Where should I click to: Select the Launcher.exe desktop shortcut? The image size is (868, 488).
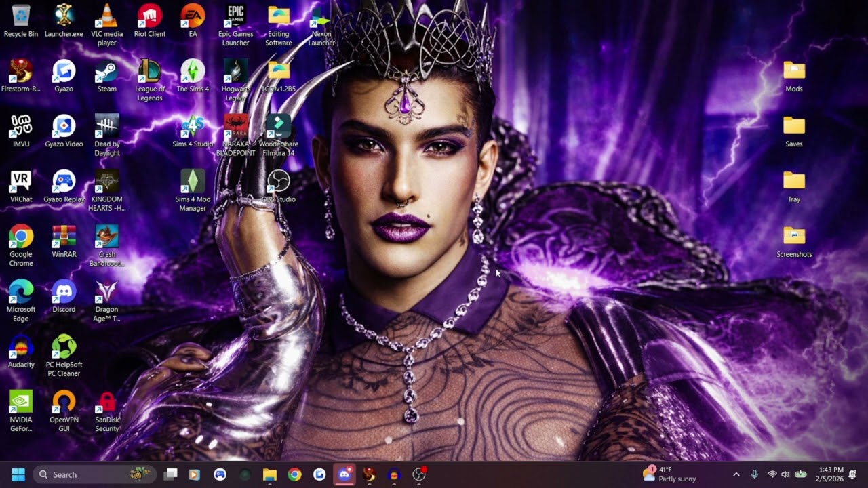(64, 21)
